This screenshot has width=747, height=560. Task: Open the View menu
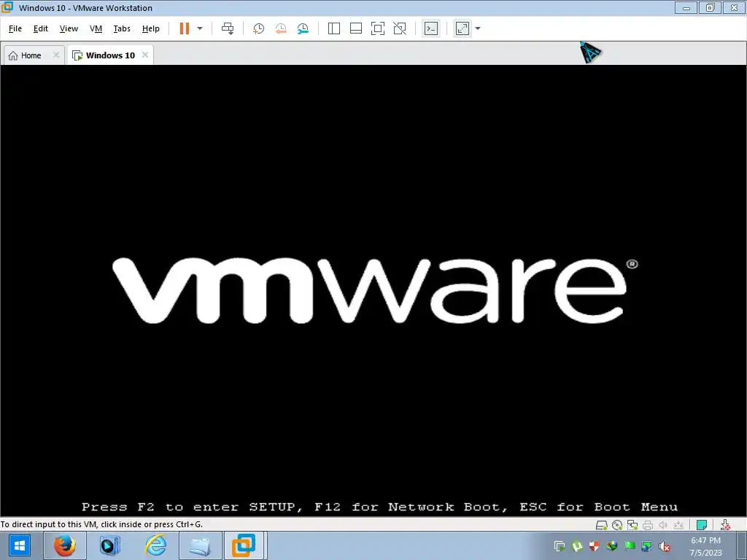pyautogui.click(x=69, y=28)
